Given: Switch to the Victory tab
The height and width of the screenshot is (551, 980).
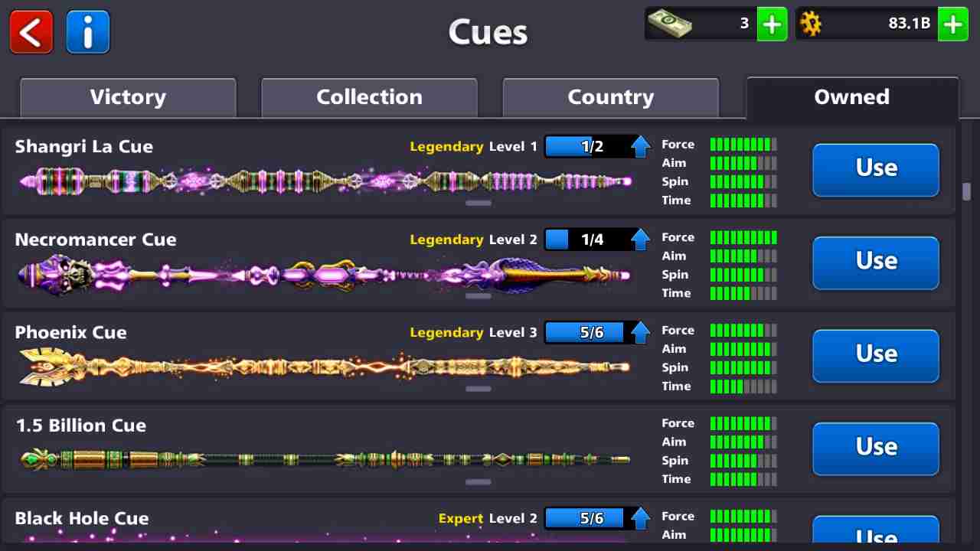Looking at the screenshot, I should (x=128, y=97).
